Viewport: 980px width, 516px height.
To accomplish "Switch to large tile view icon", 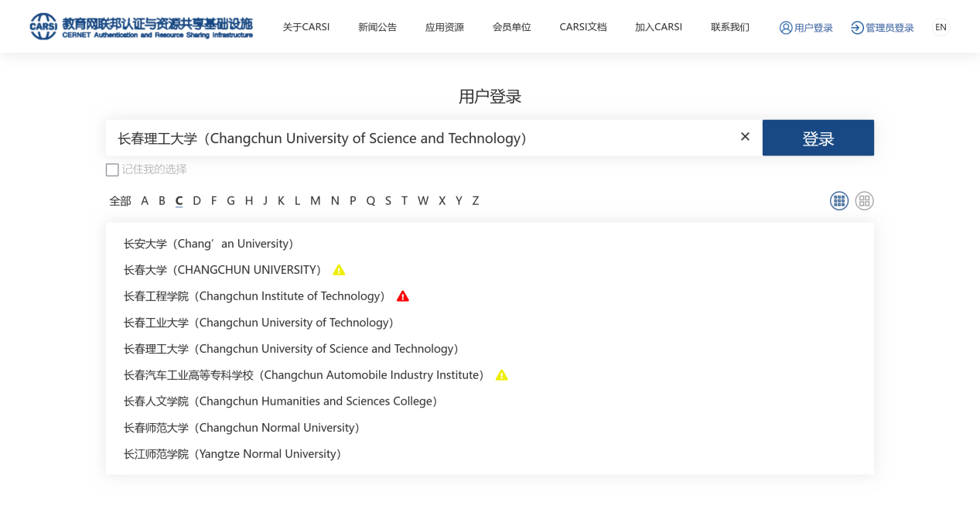I will (864, 201).
